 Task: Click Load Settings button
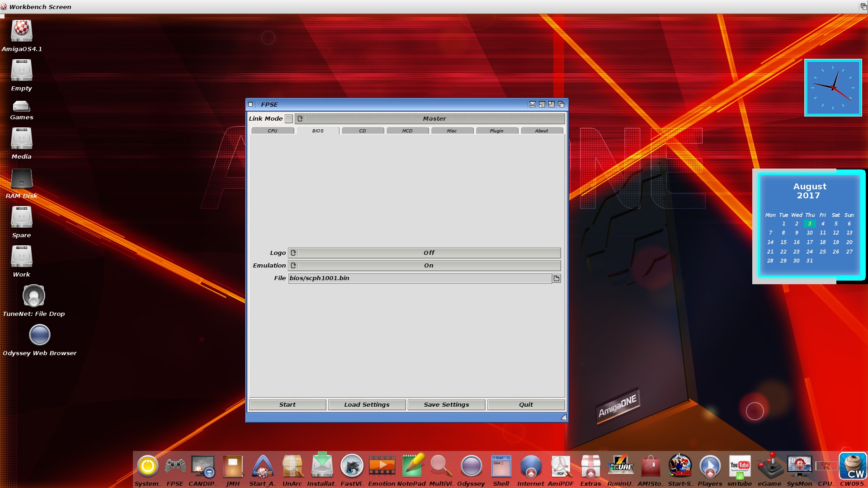point(367,404)
